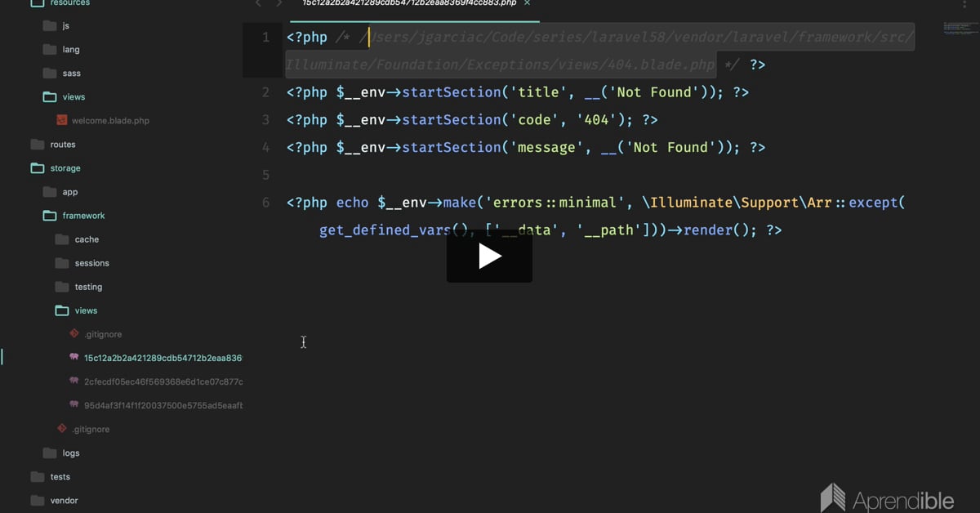Click the cache folder icon

pyautogui.click(x=61, y=239)
